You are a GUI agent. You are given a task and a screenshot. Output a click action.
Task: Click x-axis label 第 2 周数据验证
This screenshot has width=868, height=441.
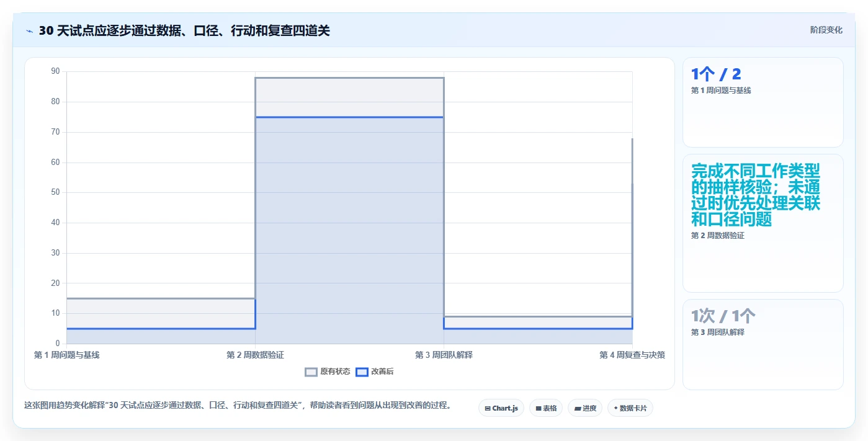coord(255,355)
